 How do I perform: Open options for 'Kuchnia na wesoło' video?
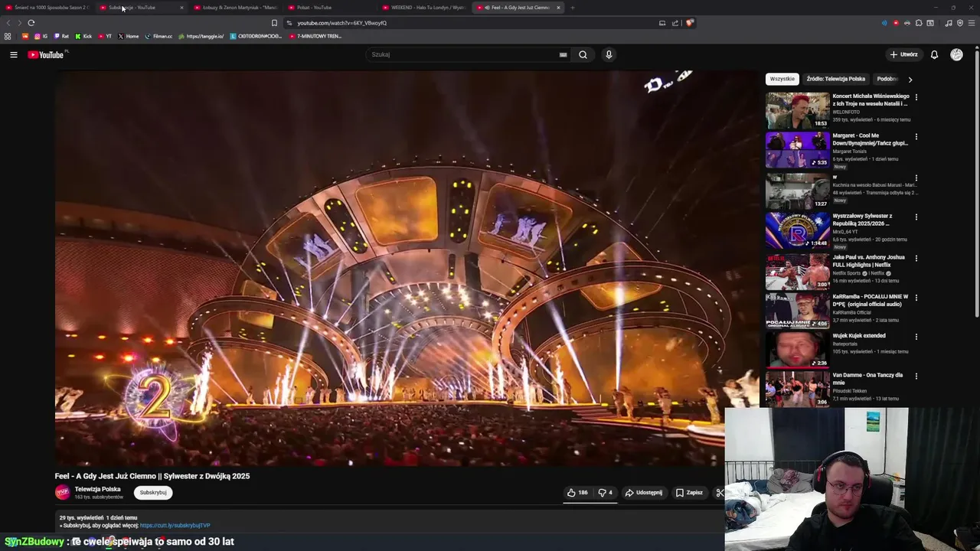click(916, 178)
